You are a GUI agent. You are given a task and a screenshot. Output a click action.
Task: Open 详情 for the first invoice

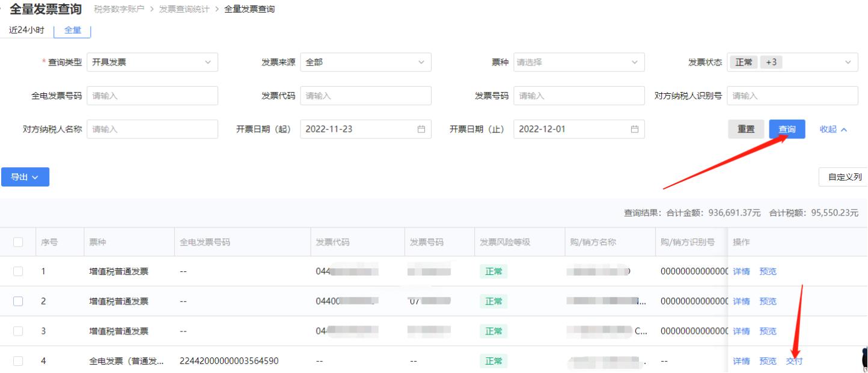click(x=741, y=271)
